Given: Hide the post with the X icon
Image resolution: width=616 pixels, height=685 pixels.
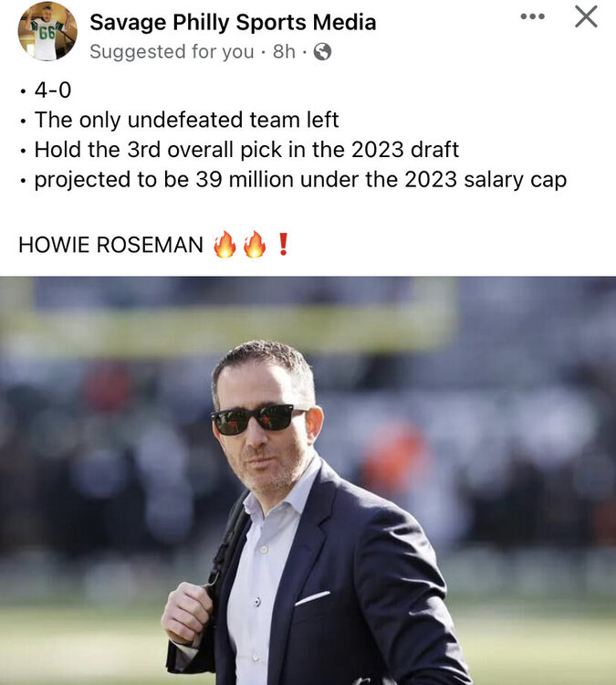Looking at the screenshot, I should pos(586,17).
